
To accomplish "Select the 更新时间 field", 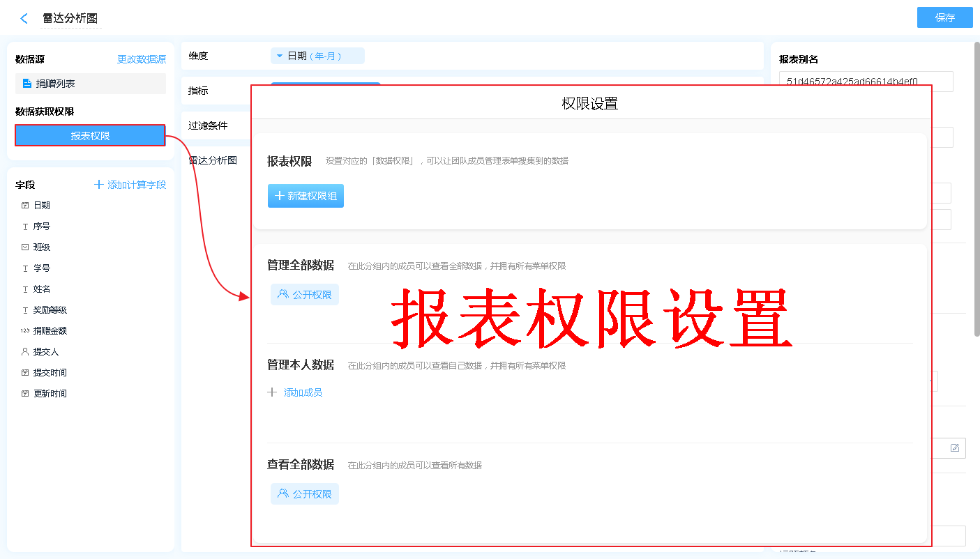I will [50, 394].
